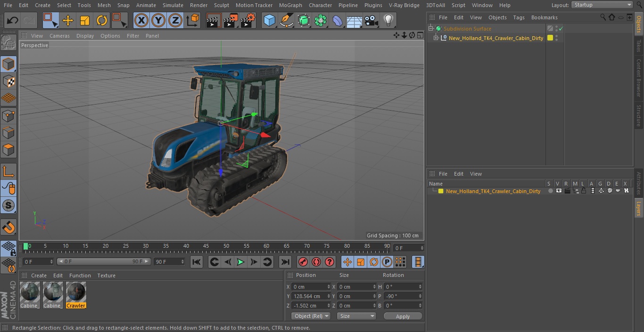
Task: Open the MoGraph menu
Action: click(290, 5)
